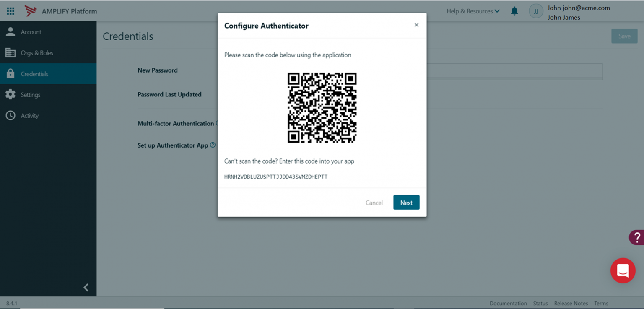Cancel the authenticator setup
The image size is (644, 309).
[x=374, y=202]
